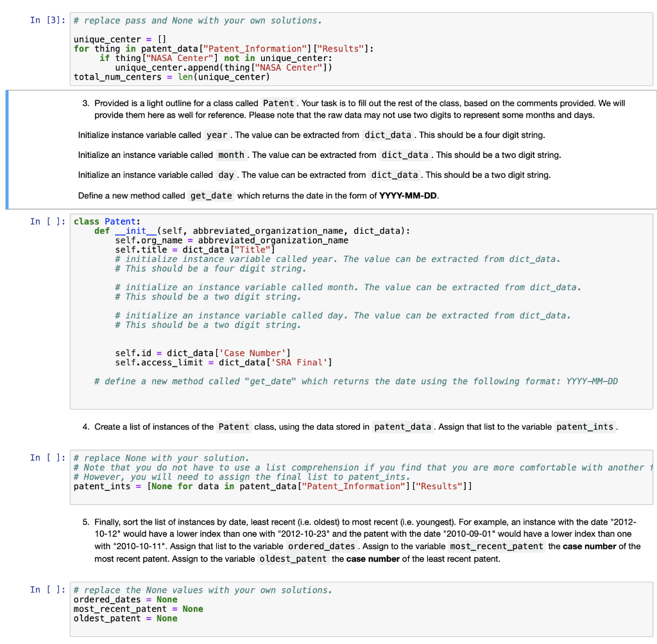This screenshot has height=644, width=657.
Task: Click the inline code 'patent_ints' in instruction 4
Action: [x=584, y=427]
